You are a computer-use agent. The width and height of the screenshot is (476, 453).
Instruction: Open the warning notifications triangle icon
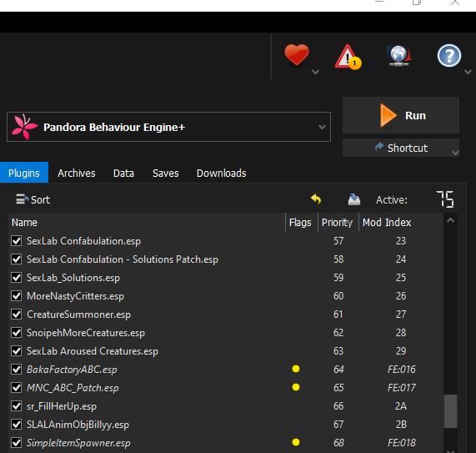[348, 57]
